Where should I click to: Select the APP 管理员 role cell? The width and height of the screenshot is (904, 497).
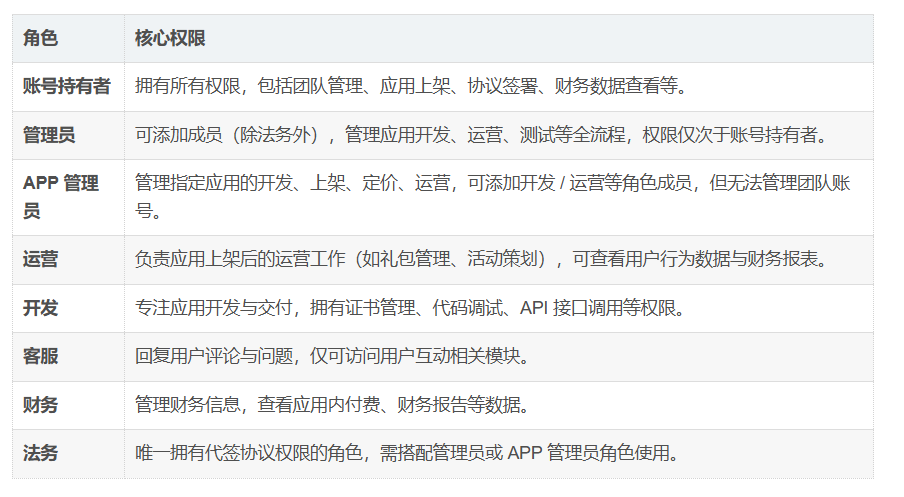68,197
